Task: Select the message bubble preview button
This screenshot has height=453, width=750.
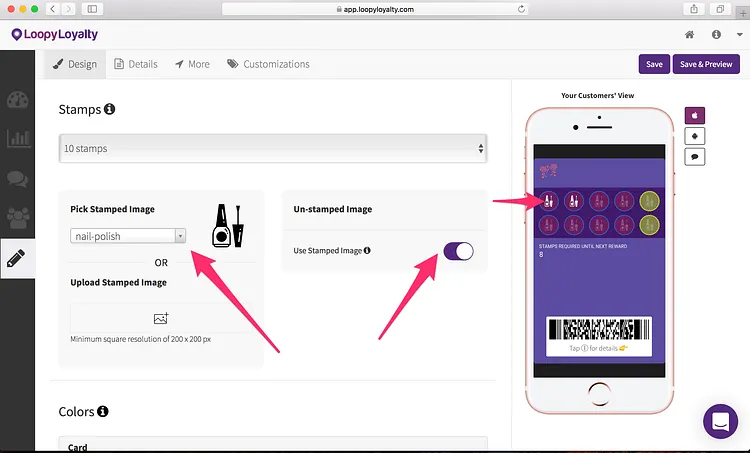Action: [695, 157]
